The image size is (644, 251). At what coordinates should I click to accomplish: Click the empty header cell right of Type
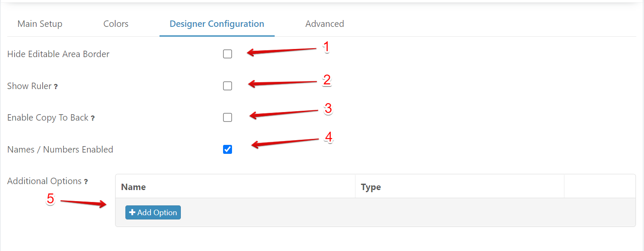click(x=599, y=187)
